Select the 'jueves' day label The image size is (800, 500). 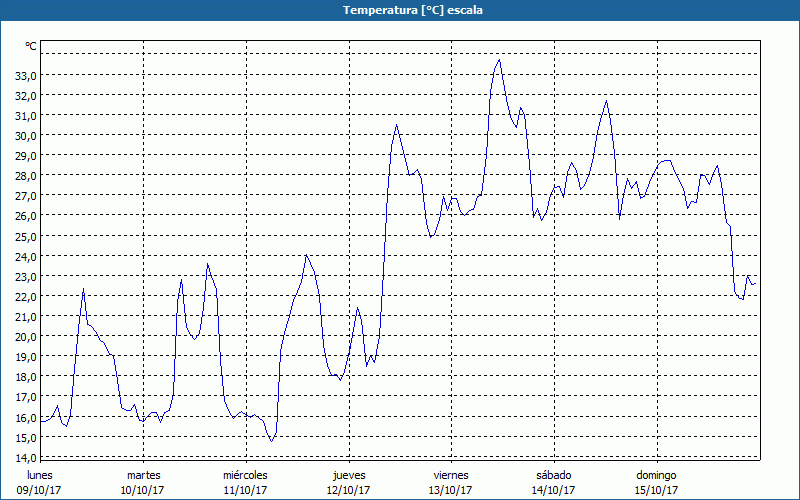pos(349,476)
